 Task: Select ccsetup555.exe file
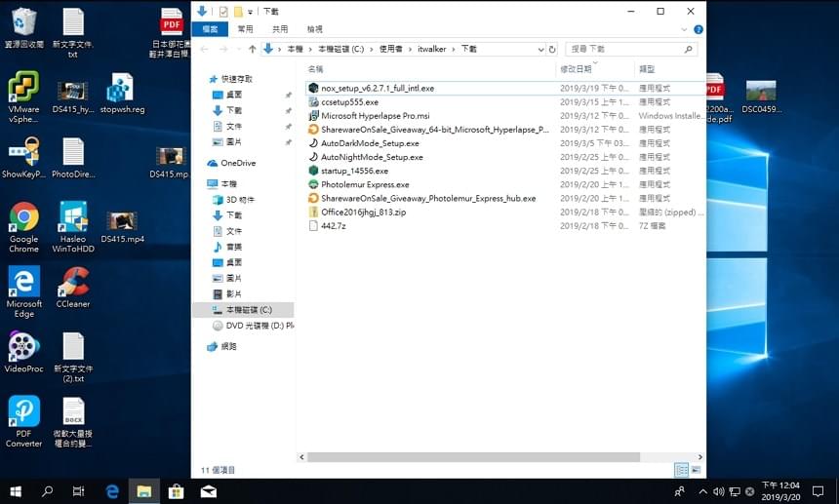[349, 101]
